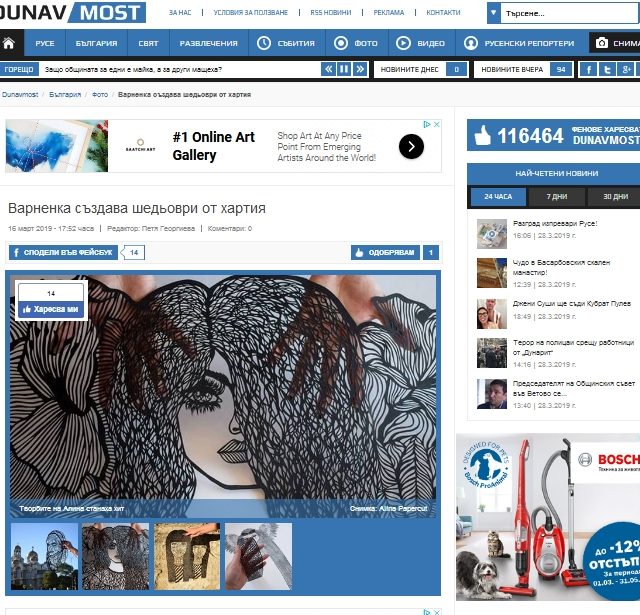Select the cathedral thumbnail photo
Screen dimensions: 640x615
44,556
